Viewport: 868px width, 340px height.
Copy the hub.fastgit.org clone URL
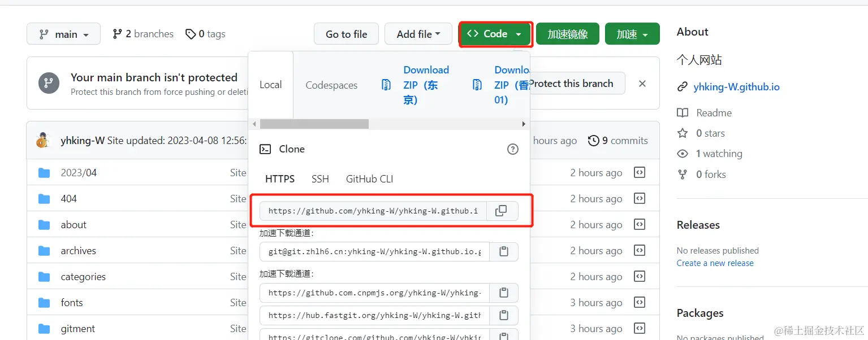coord(504,315)
